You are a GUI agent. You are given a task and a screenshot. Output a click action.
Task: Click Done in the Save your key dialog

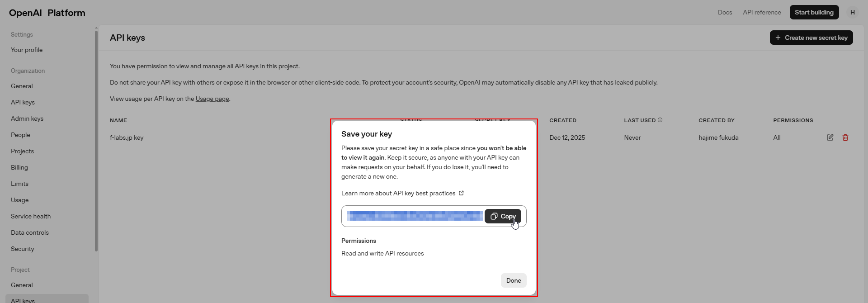click(513, 280)
